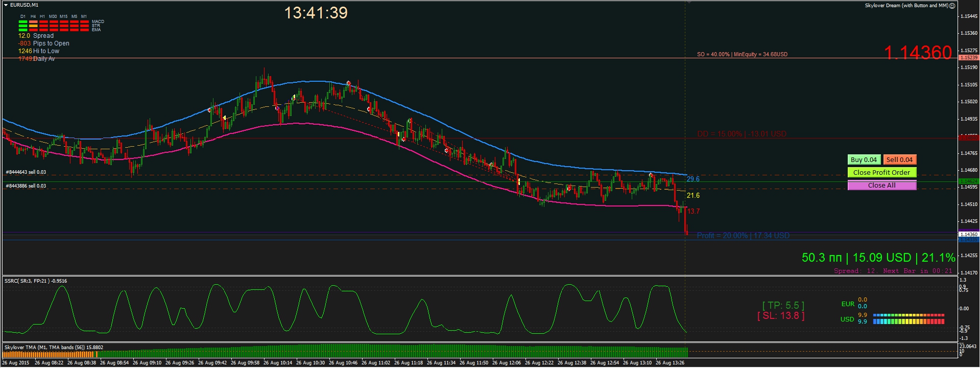Screen dimensions: 980x368
Task: Click the 26 Aug 13:26 time axis label
Action: coord(670,363)
